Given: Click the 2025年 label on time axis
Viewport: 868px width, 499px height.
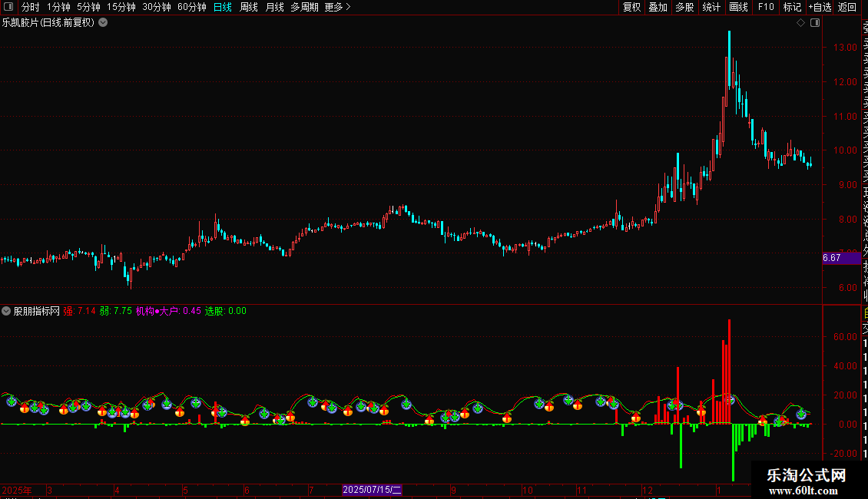Looking at the screenshot, I should [x=17, y=490].
